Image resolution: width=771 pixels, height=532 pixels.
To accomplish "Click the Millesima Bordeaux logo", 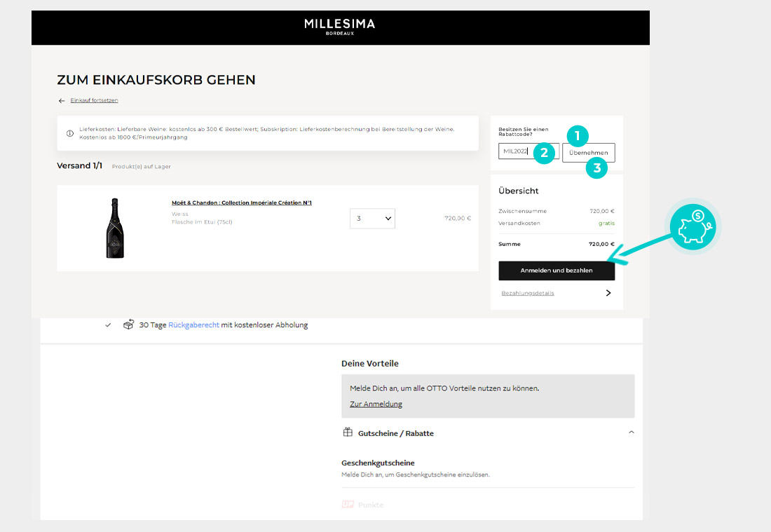I will (340, 27).
